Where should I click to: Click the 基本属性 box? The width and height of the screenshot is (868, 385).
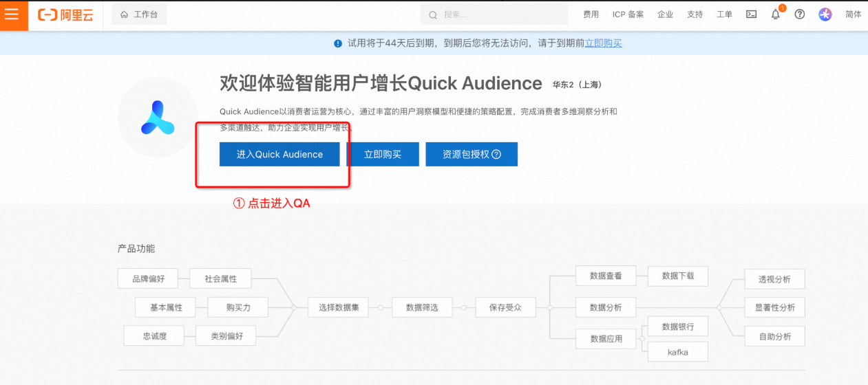coord(167,307)
